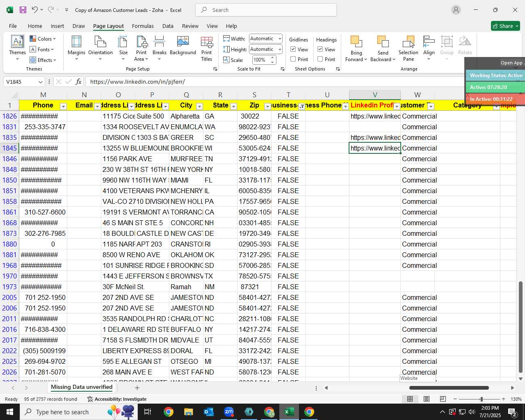Click zoom out minus icon
525x420 pixels.
(x=455, y=399)
